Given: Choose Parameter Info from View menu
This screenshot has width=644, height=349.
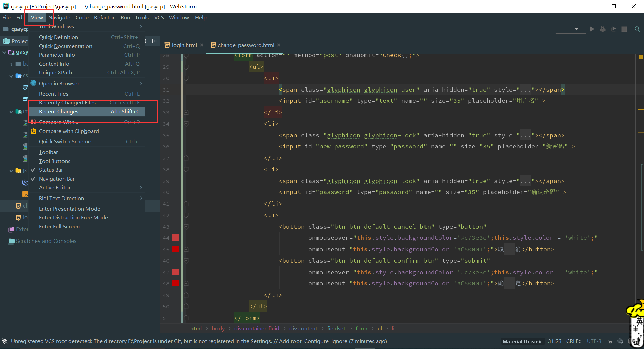Looking at the screenshot, I should pyautogui.click(x=87, y=55).
